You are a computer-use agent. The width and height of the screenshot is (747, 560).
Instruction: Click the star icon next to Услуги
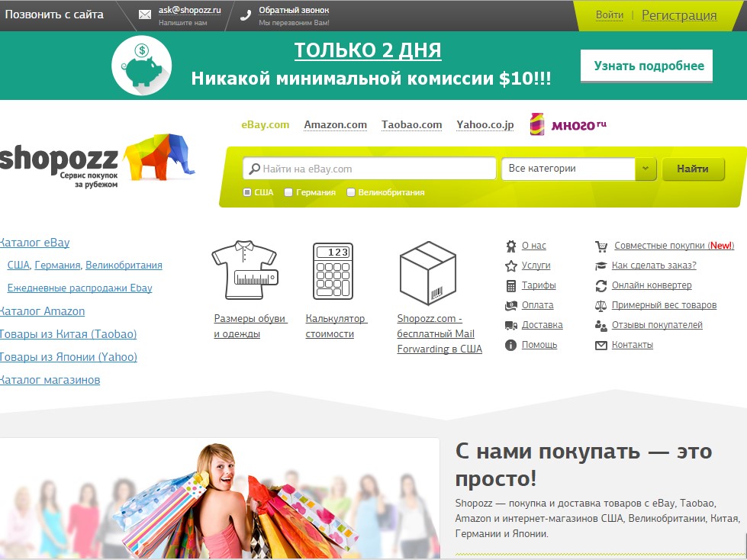pos(510,266)
